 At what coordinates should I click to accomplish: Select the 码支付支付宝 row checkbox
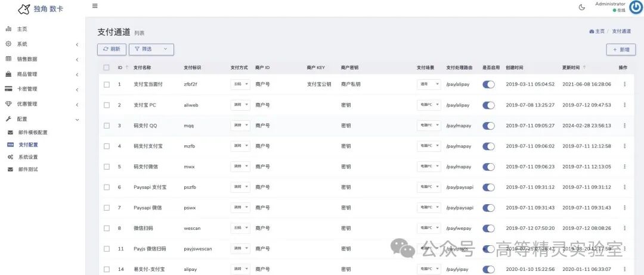point(106,146)
